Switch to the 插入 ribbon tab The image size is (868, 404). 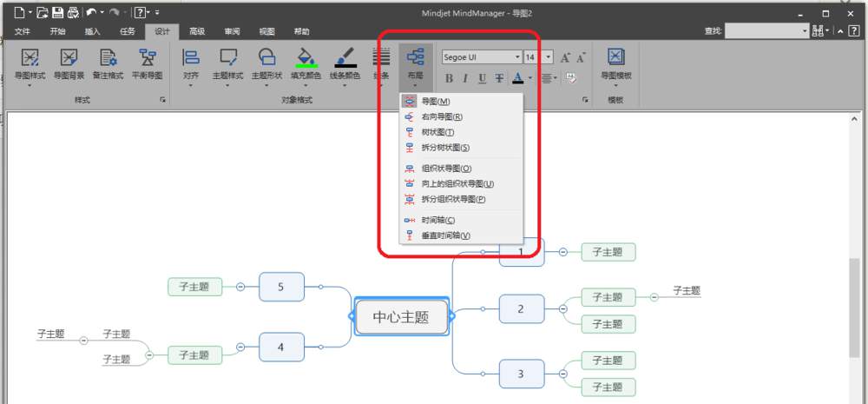coord(93,31)
